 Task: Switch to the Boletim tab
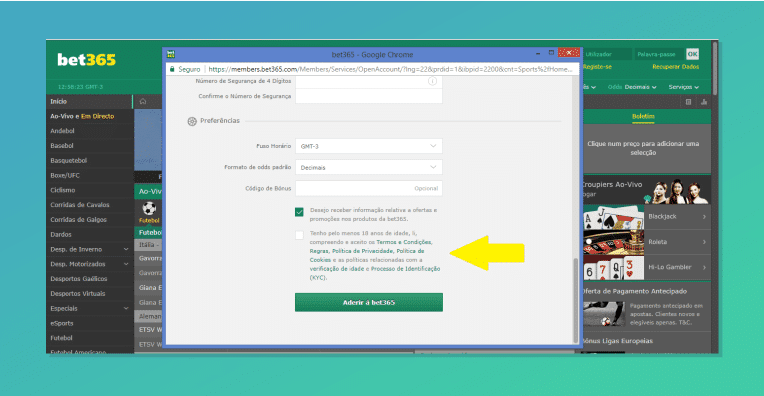tap(643, 116)
